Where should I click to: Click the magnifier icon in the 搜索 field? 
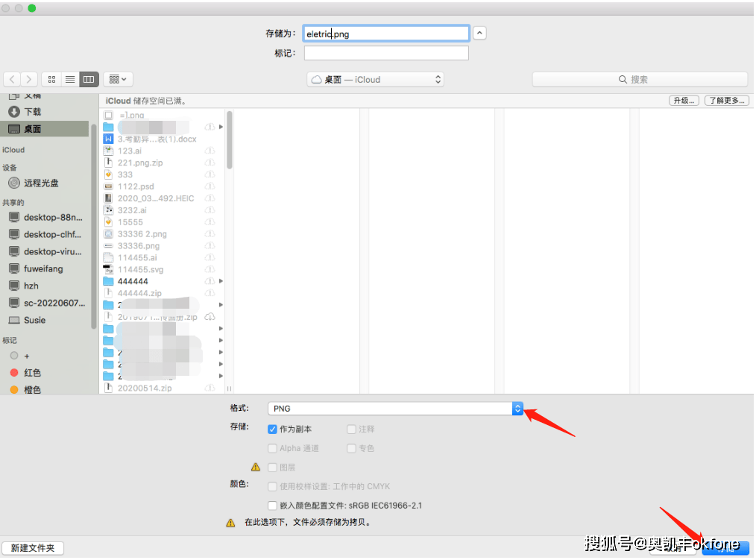point(623,79)
